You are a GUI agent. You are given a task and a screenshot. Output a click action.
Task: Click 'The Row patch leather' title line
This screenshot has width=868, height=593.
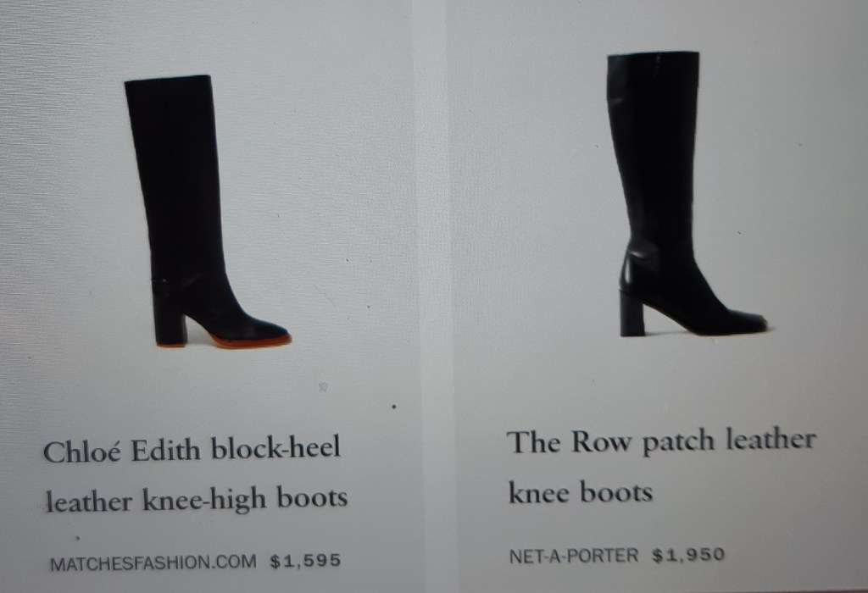[661, 442]
